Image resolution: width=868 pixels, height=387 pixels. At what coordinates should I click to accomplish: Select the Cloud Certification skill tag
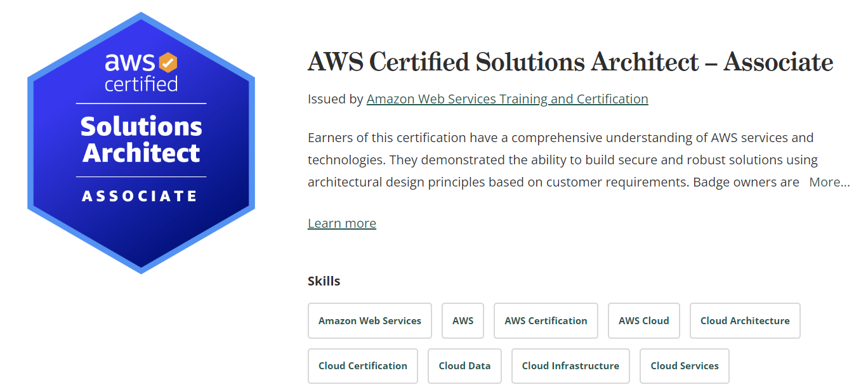363,366
